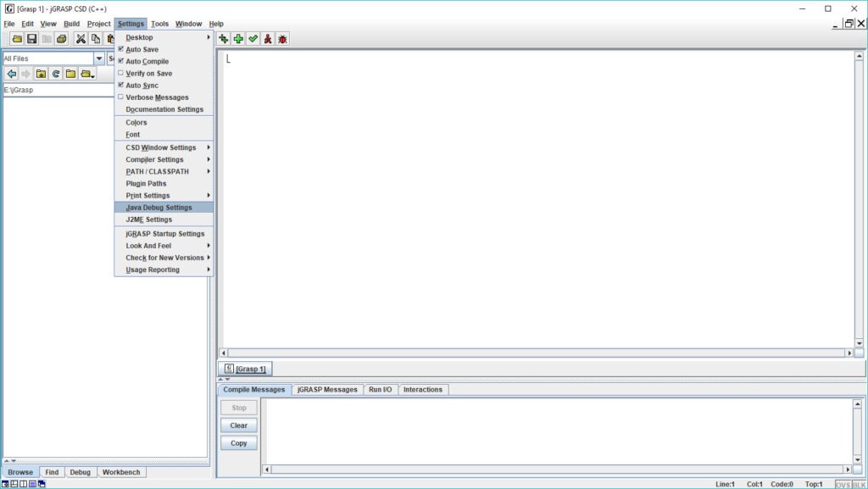
Task: Switch to the Find tab
Action: pos(52,472)
